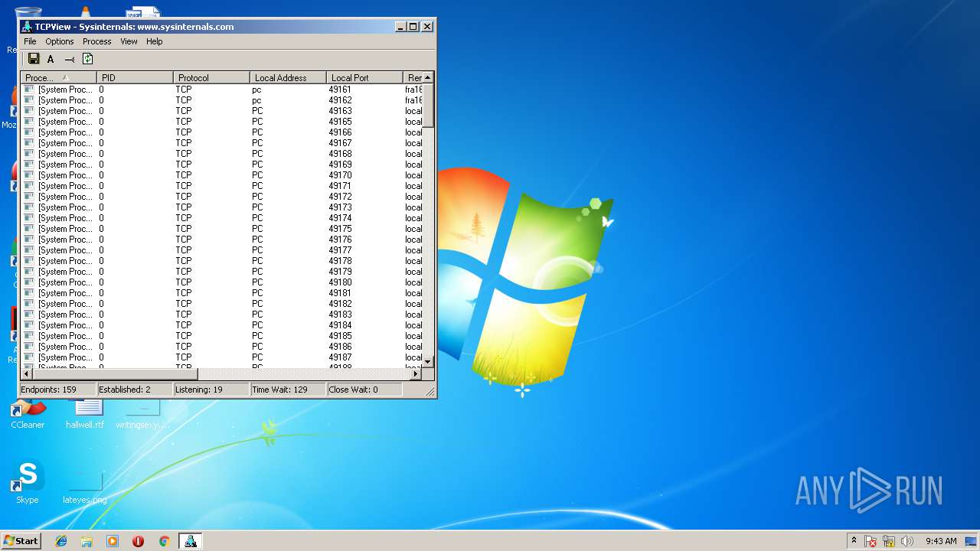Sort by the PID column header
The height and width of the screenshot is (551, 980).
pos(135,77)
